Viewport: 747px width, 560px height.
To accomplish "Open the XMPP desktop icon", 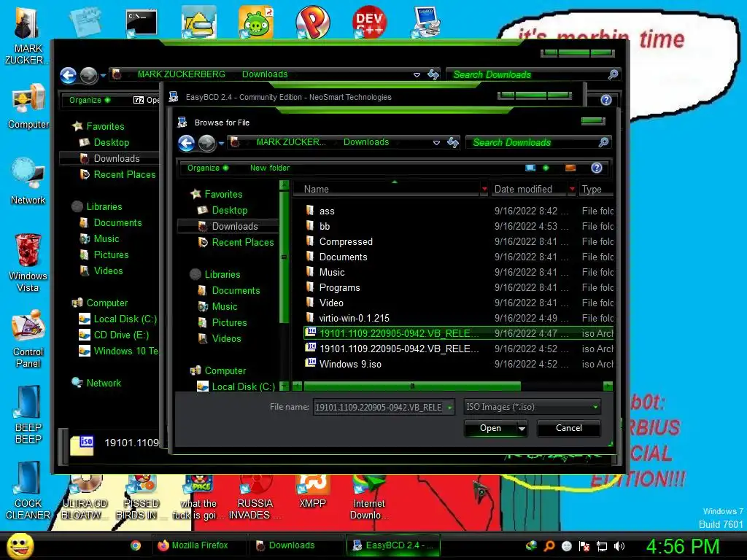I will pos(312,491).
